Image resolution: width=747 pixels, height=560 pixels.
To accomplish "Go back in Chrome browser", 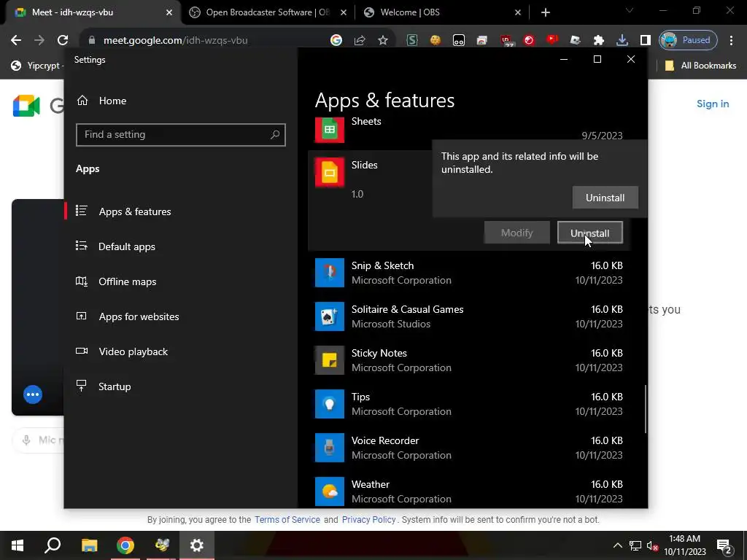I will pyautogui.click(x=16, y=40).
